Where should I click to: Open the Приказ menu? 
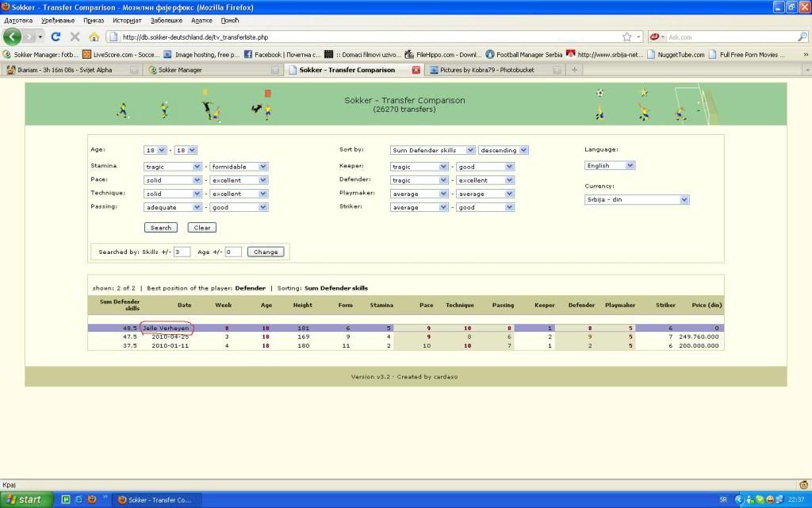94,21
